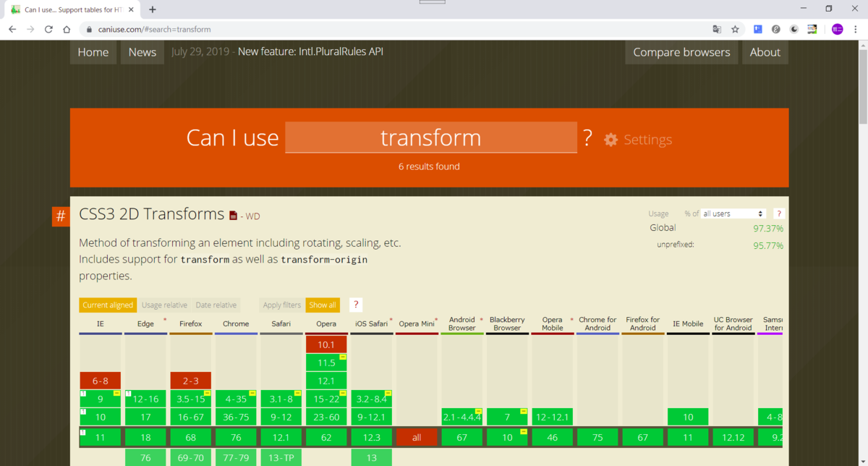Toggle Show all button

click(x=323, y=305)
